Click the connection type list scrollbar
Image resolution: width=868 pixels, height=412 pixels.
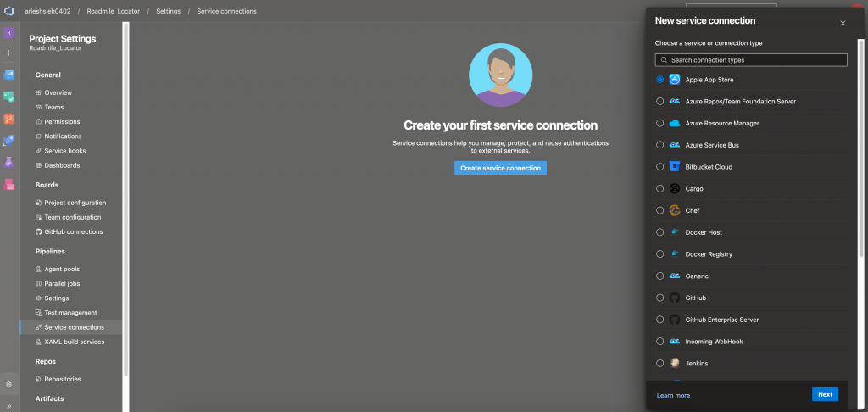(x=861, y=148)
